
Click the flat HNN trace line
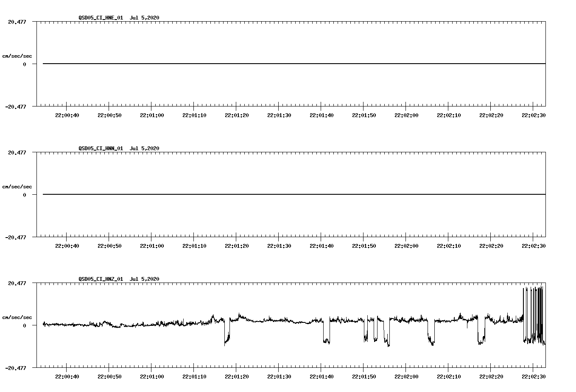pyautogui.click(x=294, y=194)
